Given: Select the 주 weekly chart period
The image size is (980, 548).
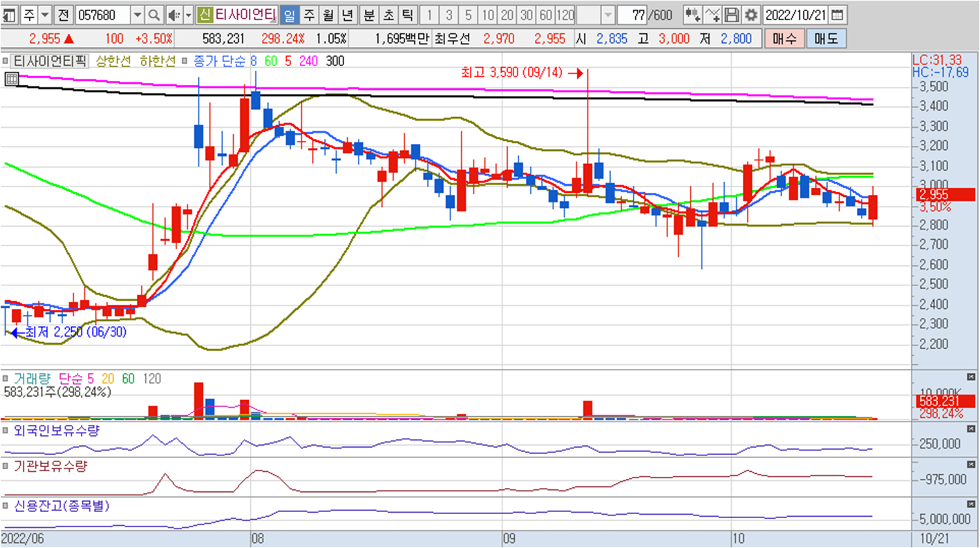Looking at the screenshot, I should [x=310, y=14].
